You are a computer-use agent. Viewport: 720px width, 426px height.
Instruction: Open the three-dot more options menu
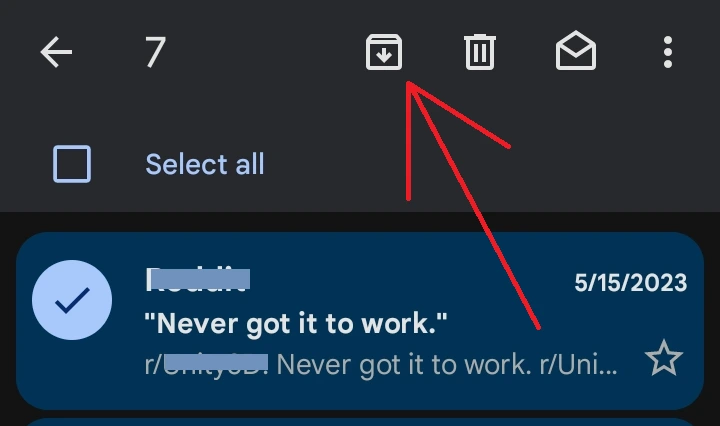coord(668,52)
